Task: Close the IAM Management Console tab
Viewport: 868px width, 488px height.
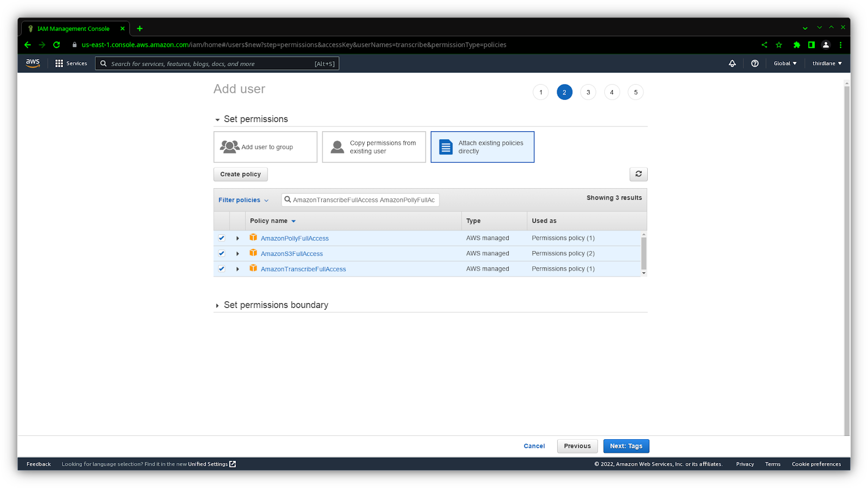Action: 123,29
